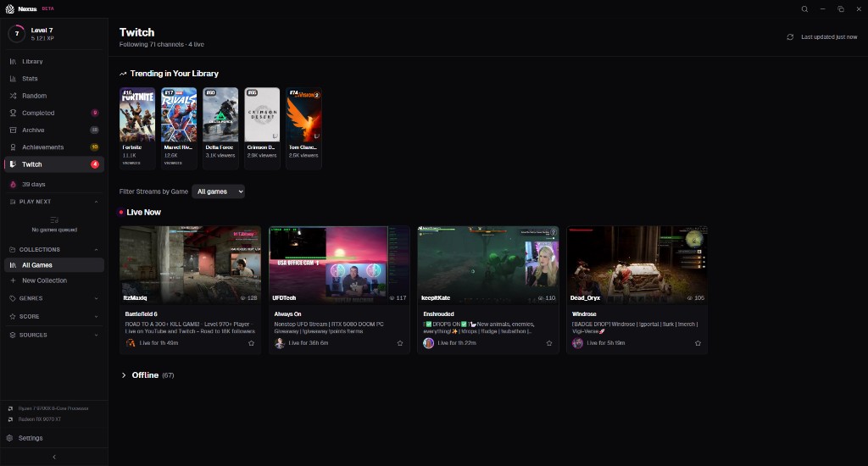Favorite the Windrose stream star
Screen dimensions: 868x466
698,343
